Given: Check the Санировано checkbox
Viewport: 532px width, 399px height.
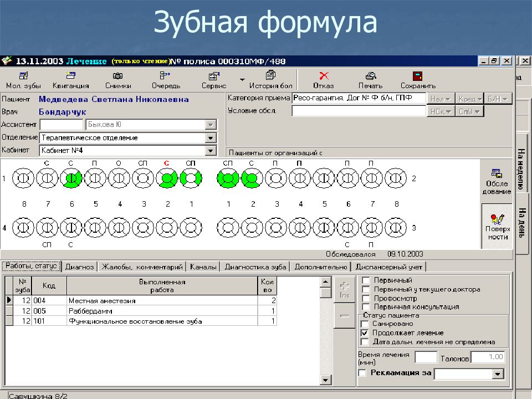Looking at the screenshot, I should click(x=365, y=324).
